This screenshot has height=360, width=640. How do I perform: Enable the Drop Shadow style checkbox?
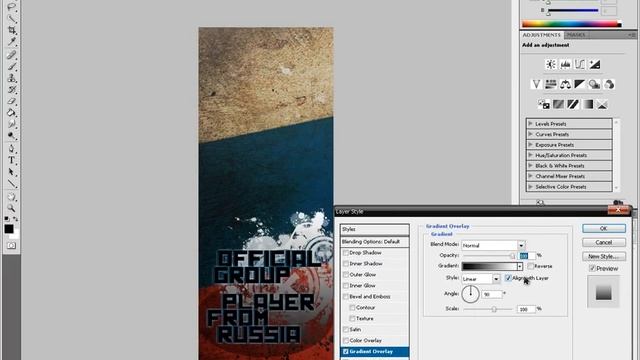click(346, 253)
